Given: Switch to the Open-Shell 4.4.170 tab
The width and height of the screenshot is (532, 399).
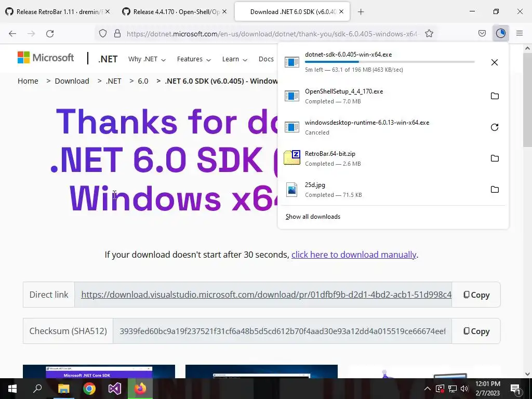Looking at the screenshot, I should [x=174, y=11].
